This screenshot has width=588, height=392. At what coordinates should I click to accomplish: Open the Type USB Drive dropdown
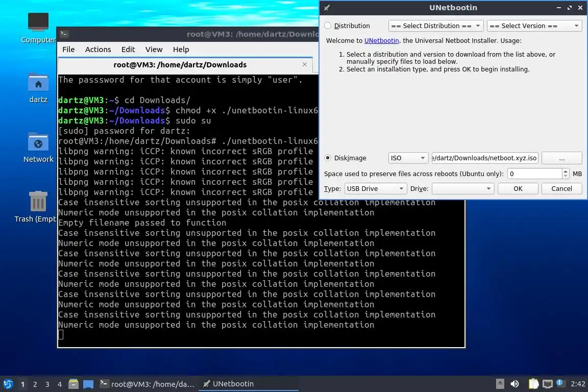pos(375,189)
